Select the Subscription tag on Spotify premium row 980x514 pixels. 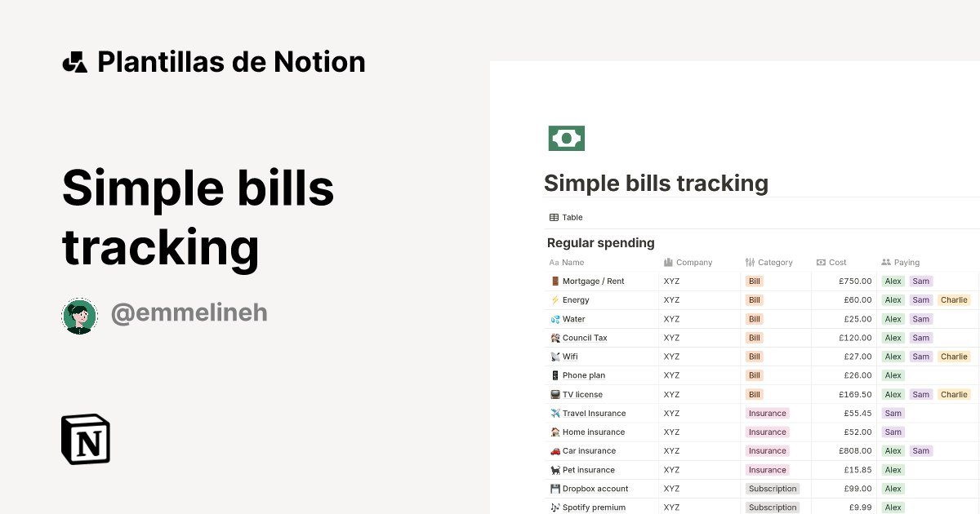(x=773, y=507)
